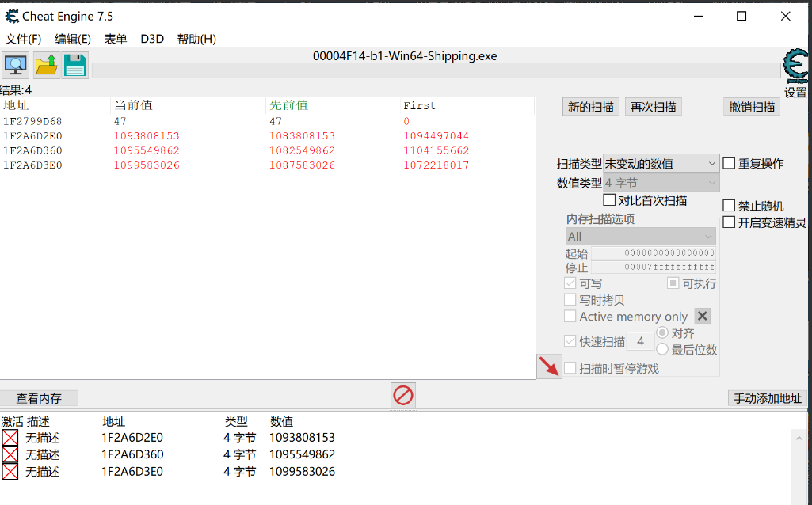Click the red circle clear list icon
Image resolution: width=812 pixels, height=505 pixels.
tap(403, 395)
